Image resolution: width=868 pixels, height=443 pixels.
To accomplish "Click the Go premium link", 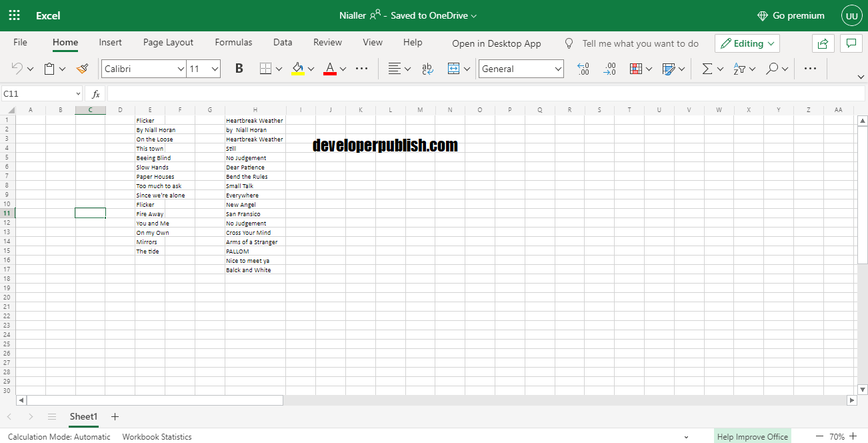I will coord(791,15).
